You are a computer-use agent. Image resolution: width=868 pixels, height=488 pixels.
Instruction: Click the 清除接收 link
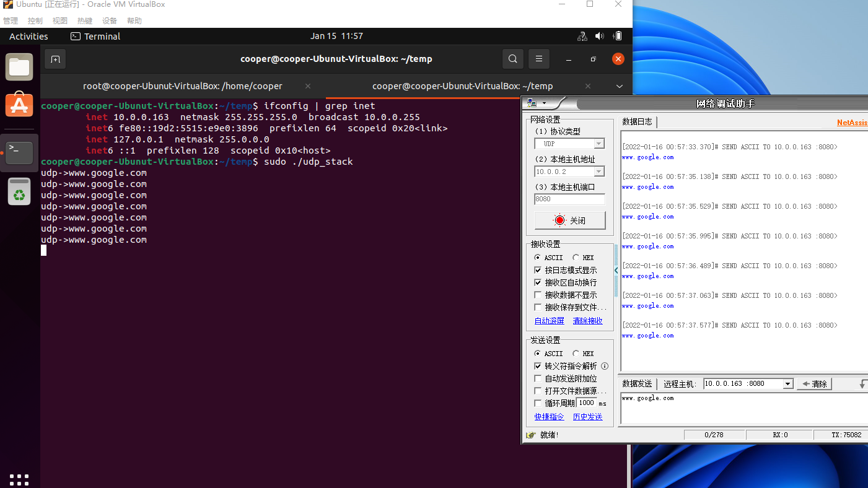[x=587, y=321]
